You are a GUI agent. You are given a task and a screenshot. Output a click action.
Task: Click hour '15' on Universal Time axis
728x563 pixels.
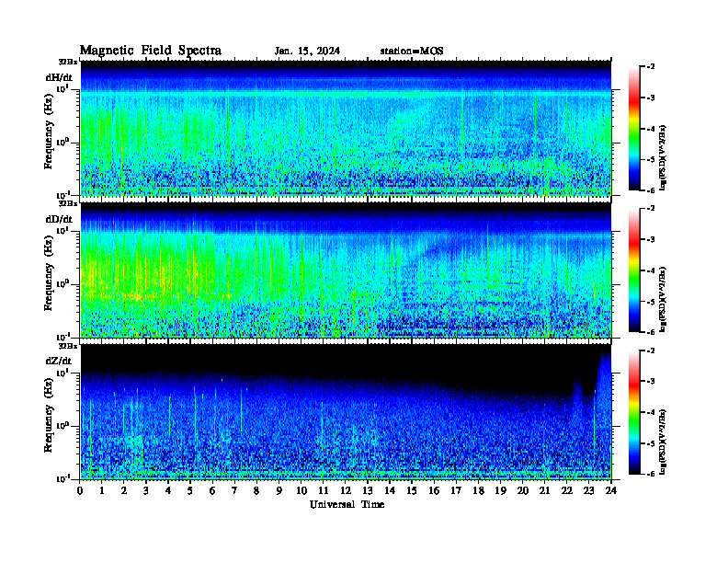pyautogui.click(x=412, y=490)
